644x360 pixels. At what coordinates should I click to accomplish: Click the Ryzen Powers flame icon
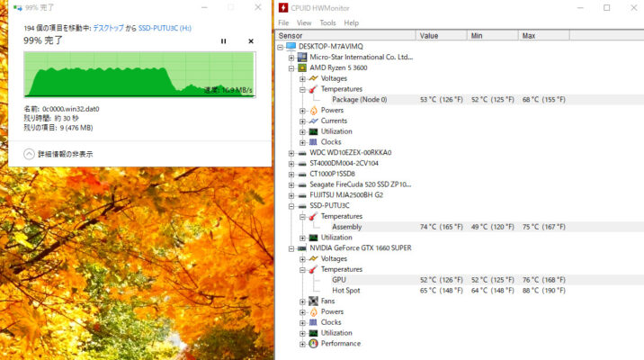[313, 110]
